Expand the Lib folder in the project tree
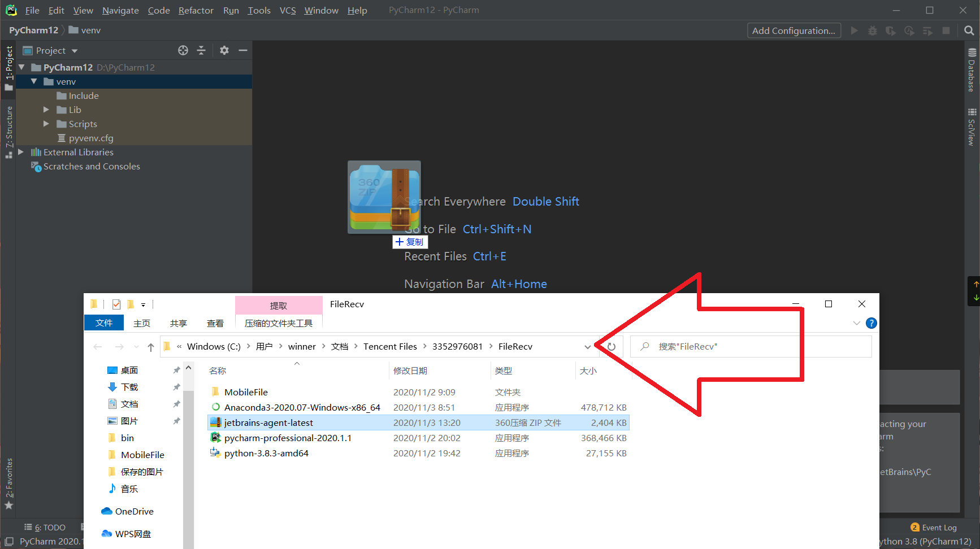The width and height of the screenshot is (980, 549). click(x=46, y=109)
